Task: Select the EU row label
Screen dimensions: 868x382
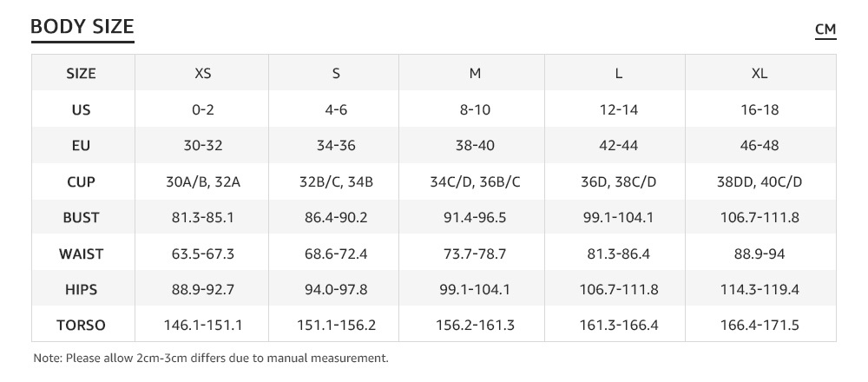Action: click(81, 146)
